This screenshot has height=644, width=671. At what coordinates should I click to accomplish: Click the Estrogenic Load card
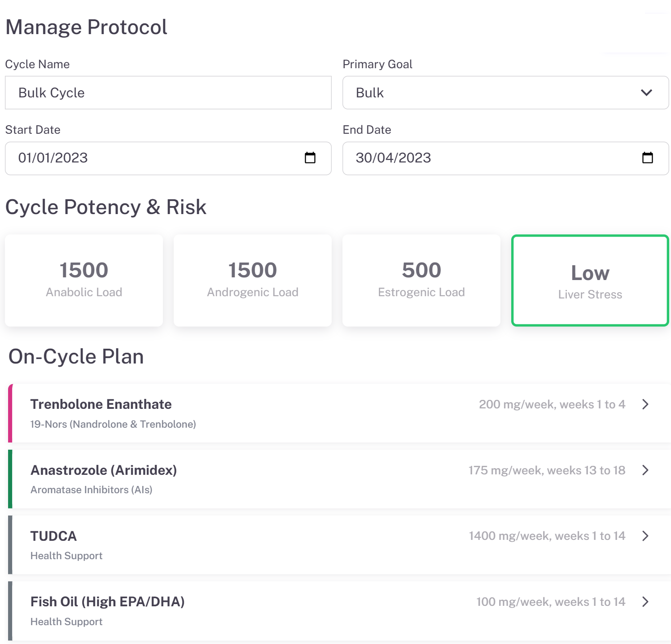(421, 280)
